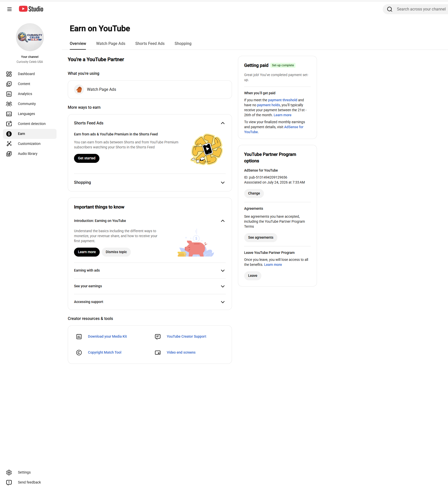Click the Set-up complete status badge
This screenshot has height=489, width=448.
tap(283, 65)
